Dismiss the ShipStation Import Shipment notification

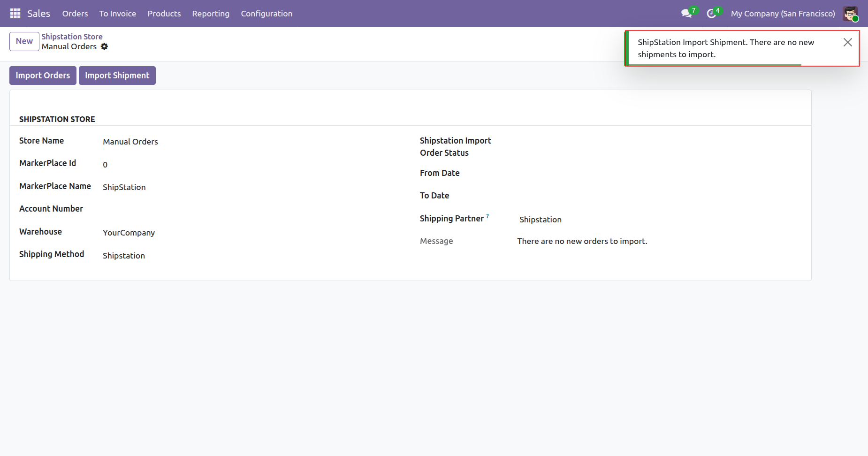[847, 42]
